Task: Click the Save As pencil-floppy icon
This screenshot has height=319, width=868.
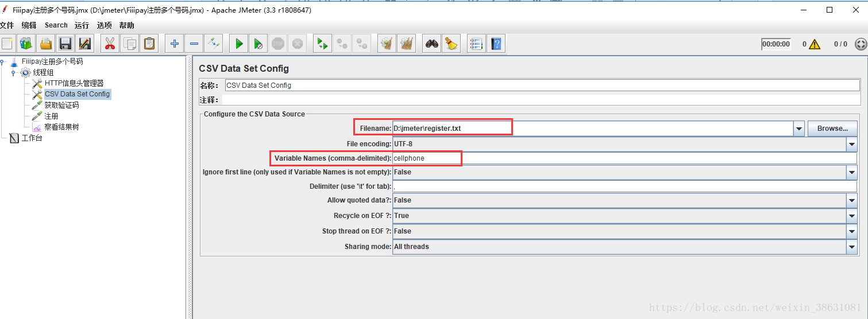Action: (85, 44)
